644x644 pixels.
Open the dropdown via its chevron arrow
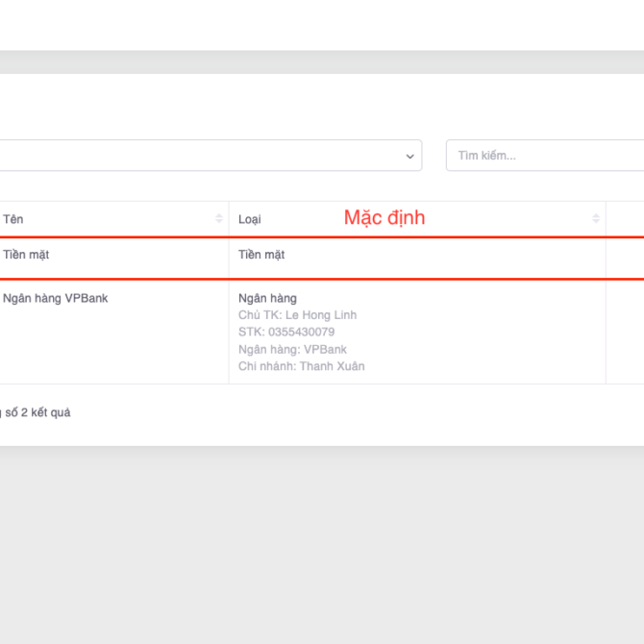(410, 156)
